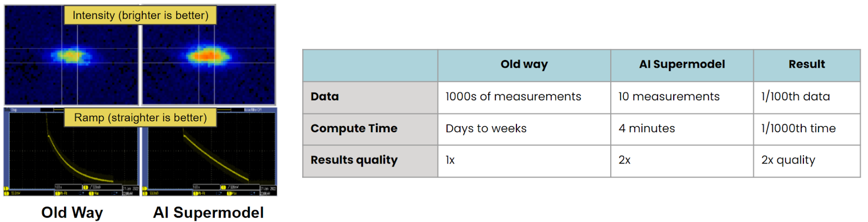Click the 'Data' row header cell

(x=370, y=97)
